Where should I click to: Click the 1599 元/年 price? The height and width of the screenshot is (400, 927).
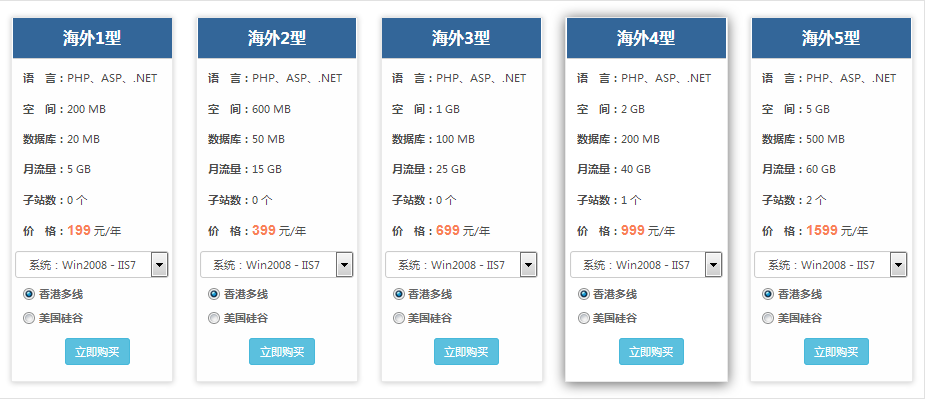837,230
